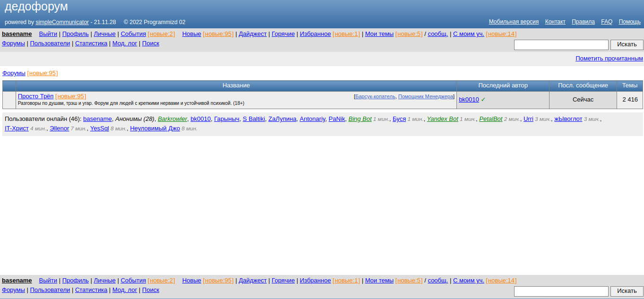Open Мод. лог in the top menu
This screenshot has height=299, width=644.
coord(125,43)
